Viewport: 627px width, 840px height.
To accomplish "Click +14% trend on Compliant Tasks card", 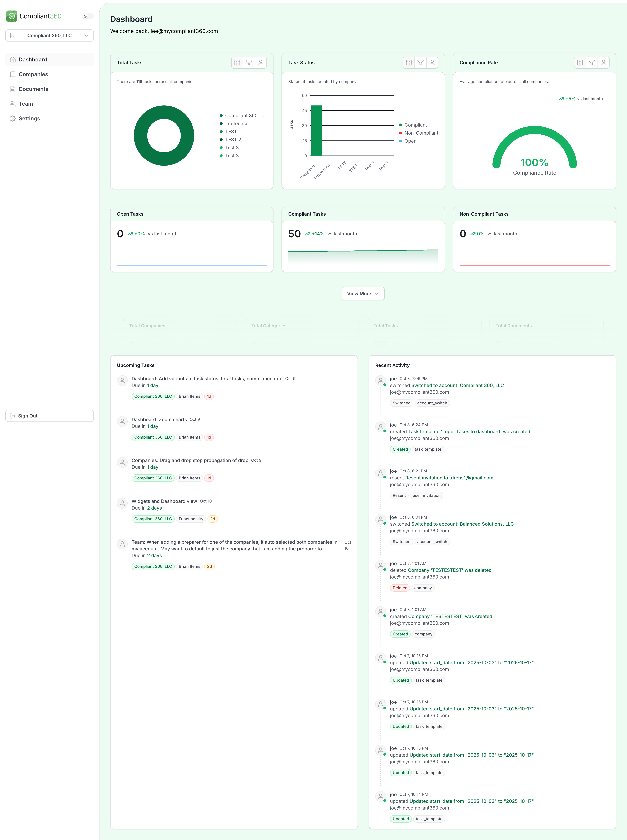I will [315, 234].
